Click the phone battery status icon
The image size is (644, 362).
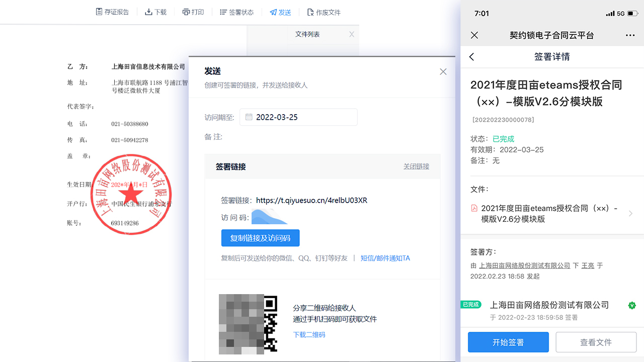click(633, 14)
